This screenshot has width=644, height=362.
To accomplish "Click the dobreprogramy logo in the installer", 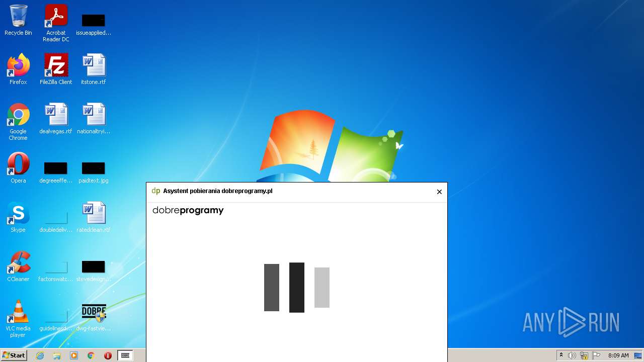I will click(x=188, y=211).
